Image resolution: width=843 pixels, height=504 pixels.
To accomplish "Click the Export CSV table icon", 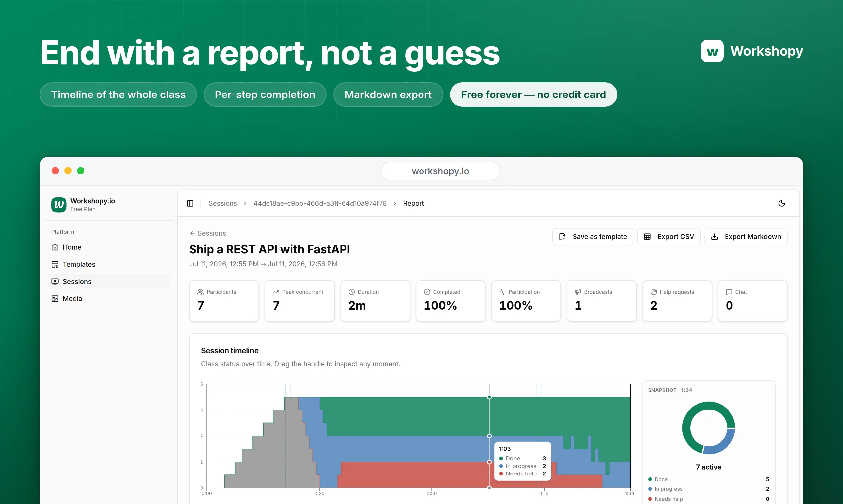I will [x=647, y=237].
